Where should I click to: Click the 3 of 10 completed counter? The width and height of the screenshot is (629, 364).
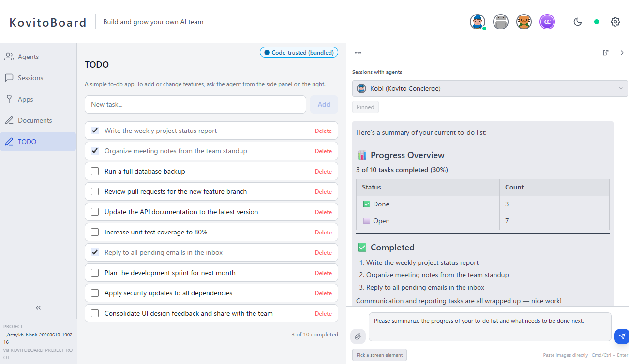[314, 335]
